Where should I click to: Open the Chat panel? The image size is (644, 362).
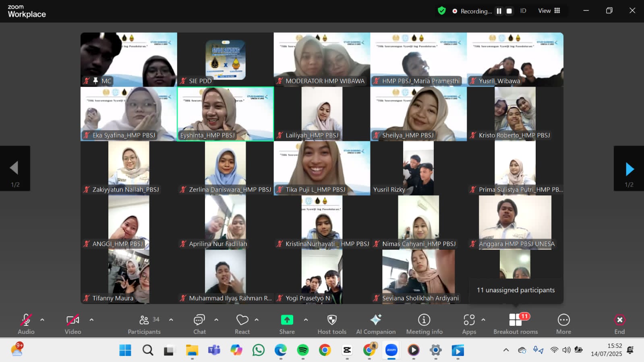199,324
